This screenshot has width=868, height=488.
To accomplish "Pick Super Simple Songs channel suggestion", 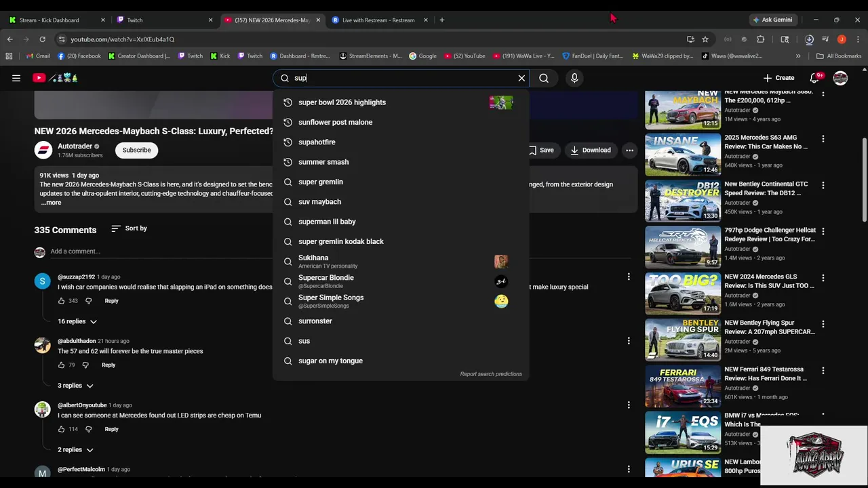I will pyautogui.click(x=401, y=301).
